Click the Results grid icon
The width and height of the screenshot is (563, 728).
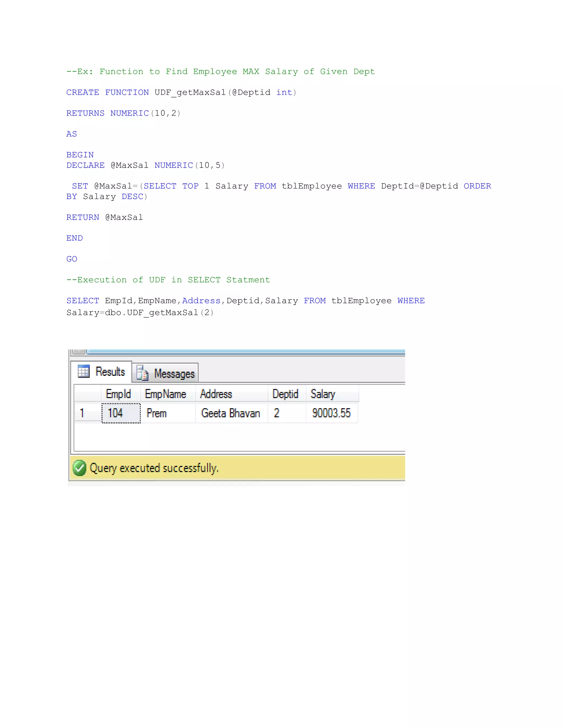point(83,372)
